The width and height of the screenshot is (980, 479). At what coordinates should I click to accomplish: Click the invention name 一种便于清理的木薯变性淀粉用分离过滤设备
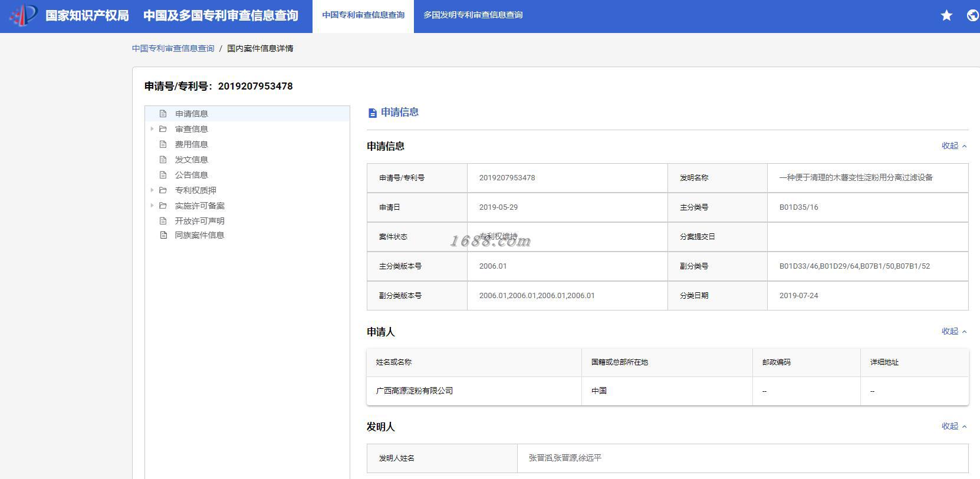click(856, 177)
